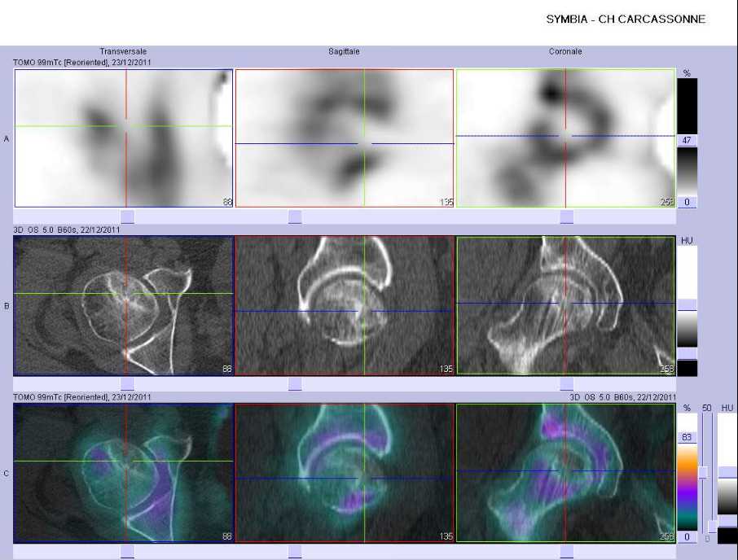Click the row label 'A'
The height and width of the screenshot is (560, 738).
click(x=7, y=138)
